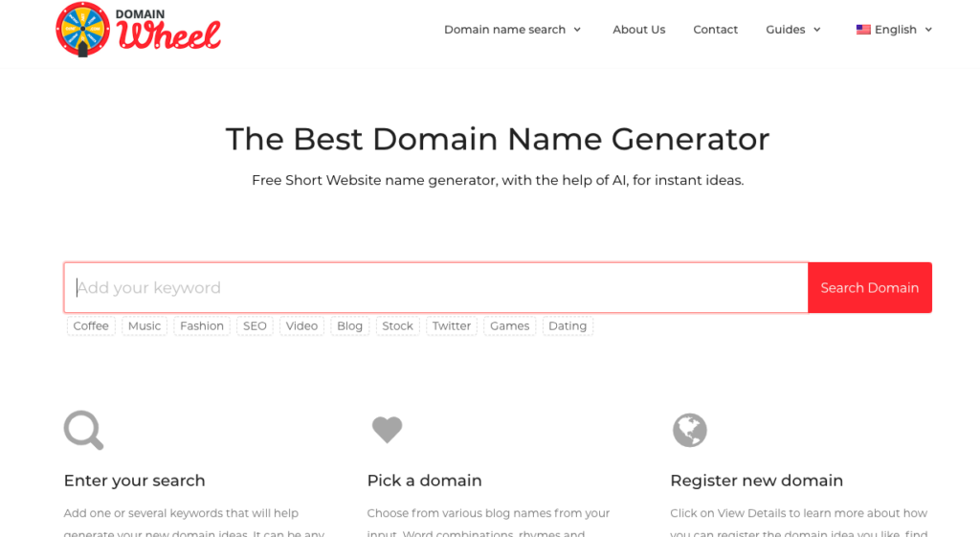The height and width of the screenshot is (537, 980).
Task: Select English language option
Action: 895,30
